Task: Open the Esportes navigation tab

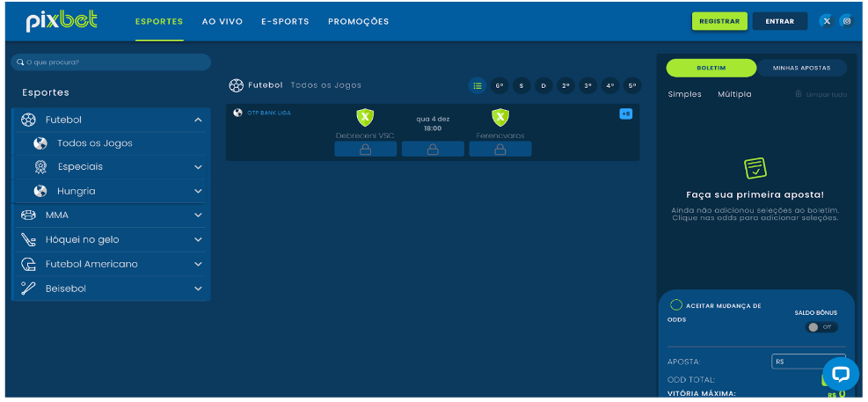Action: coord(159,22)
